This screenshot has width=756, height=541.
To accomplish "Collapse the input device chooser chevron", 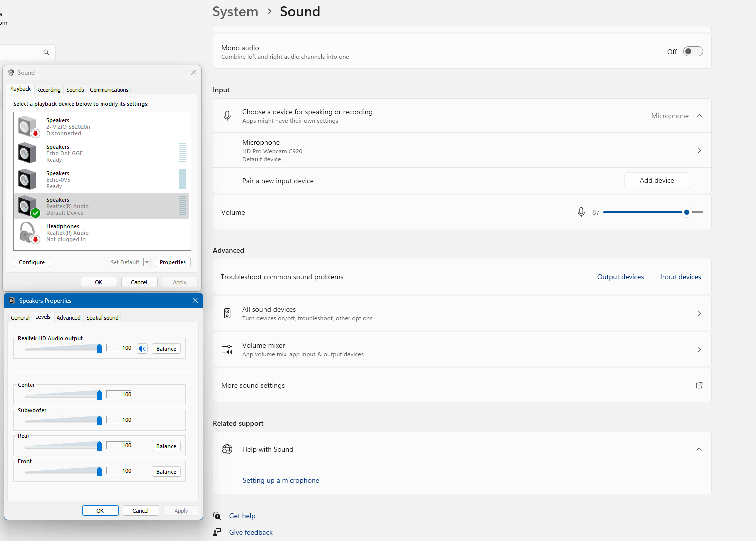I will (x=699, y=116).
